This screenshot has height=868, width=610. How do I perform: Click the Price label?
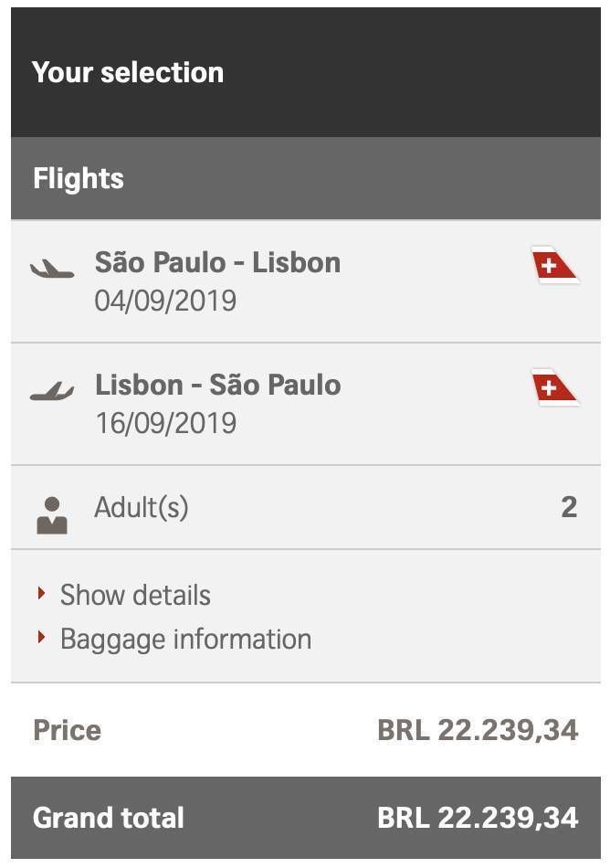tap(68, 730)
